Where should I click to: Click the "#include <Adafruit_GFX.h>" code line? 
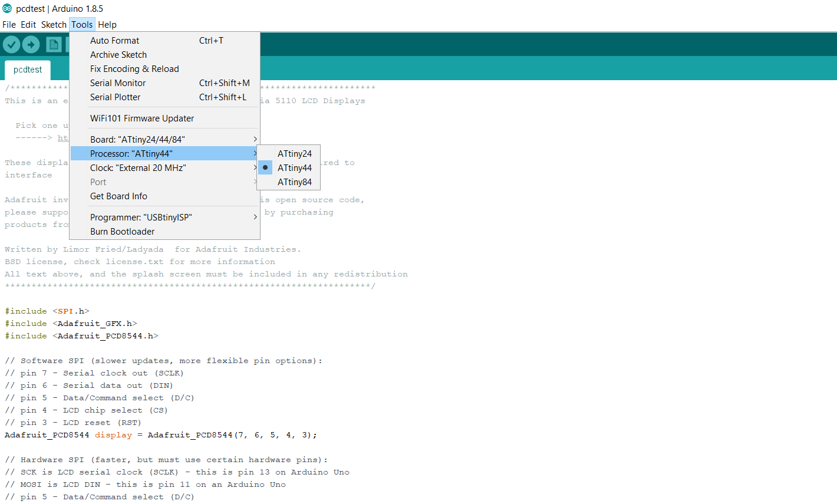click(71, 324)
